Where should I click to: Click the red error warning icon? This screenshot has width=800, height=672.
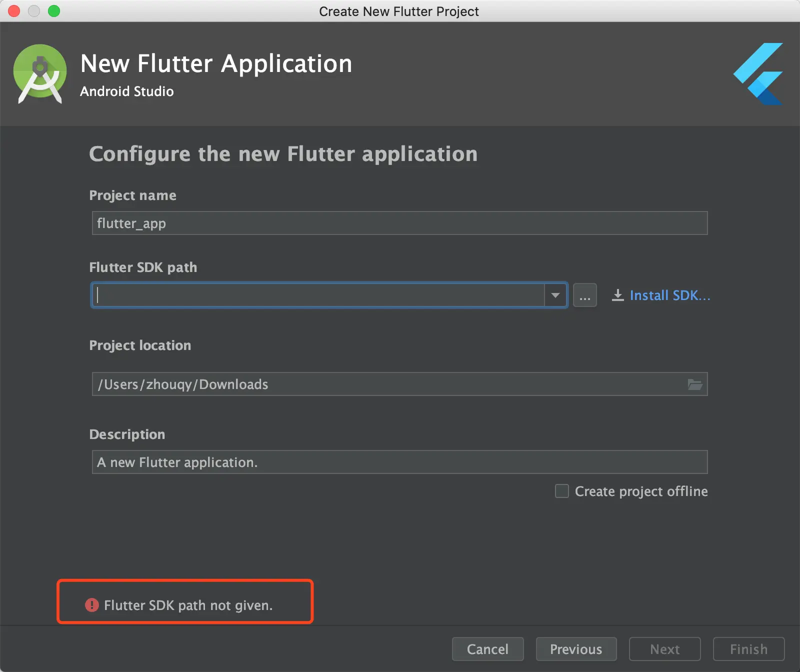92,605
